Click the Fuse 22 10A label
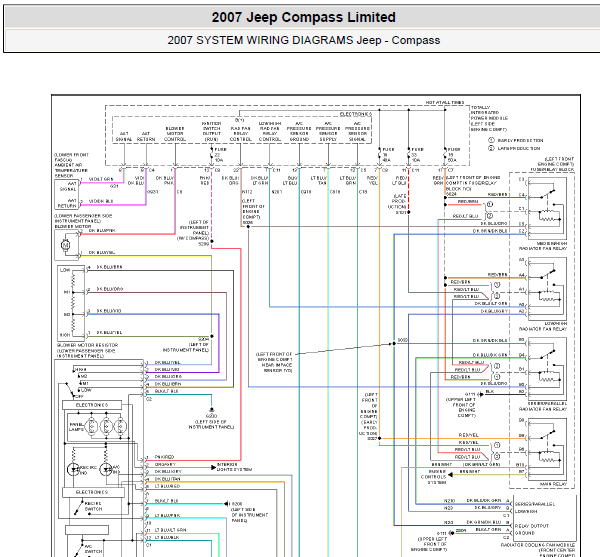This screenshot has height=557, width=600. pyautogui.click(x=220, y=155)
